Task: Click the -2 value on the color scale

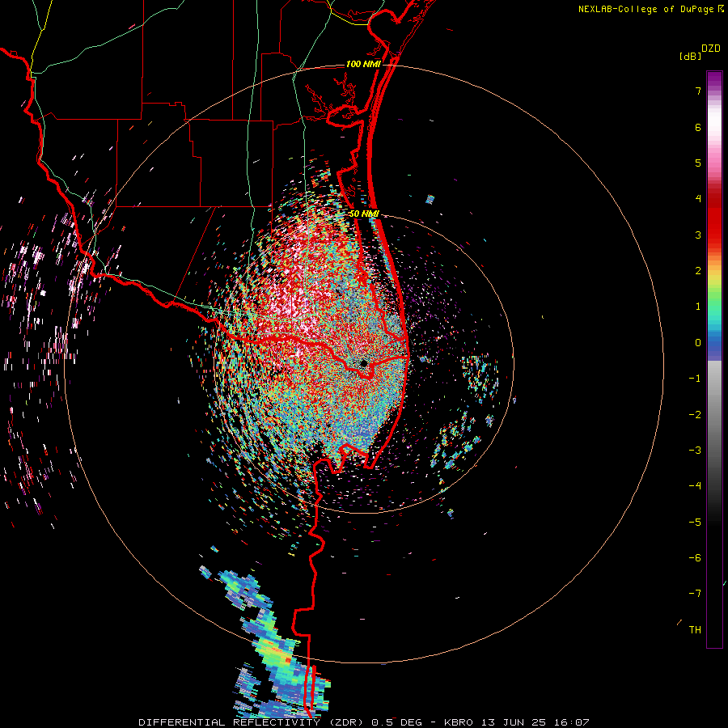Action: click(695, 415)
